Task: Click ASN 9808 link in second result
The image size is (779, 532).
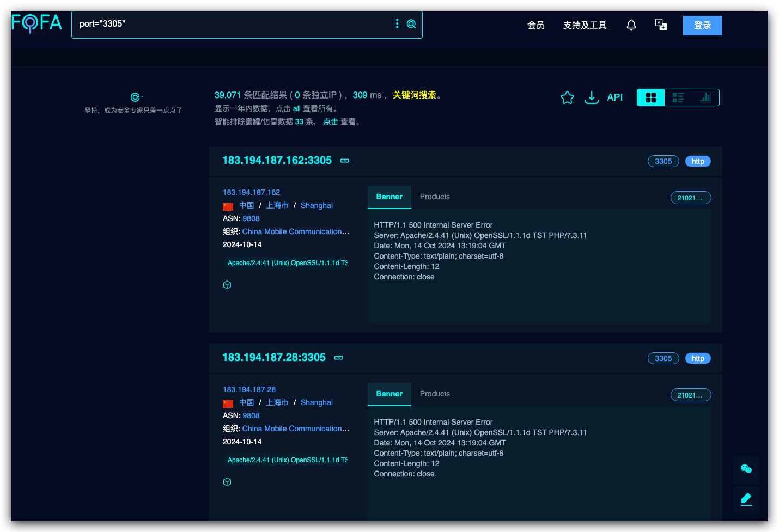Action: coord(251,415)
